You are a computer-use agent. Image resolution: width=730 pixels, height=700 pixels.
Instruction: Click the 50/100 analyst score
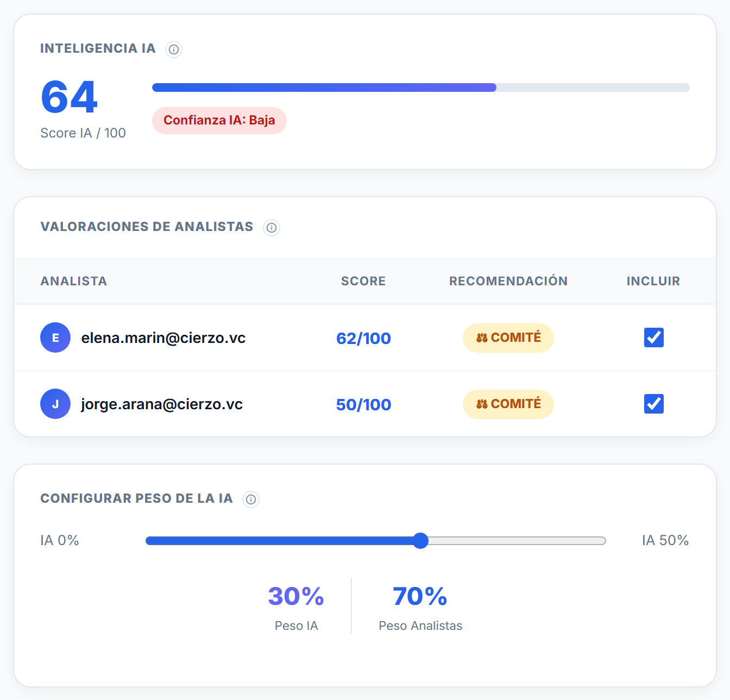click(x=363, y=405)
